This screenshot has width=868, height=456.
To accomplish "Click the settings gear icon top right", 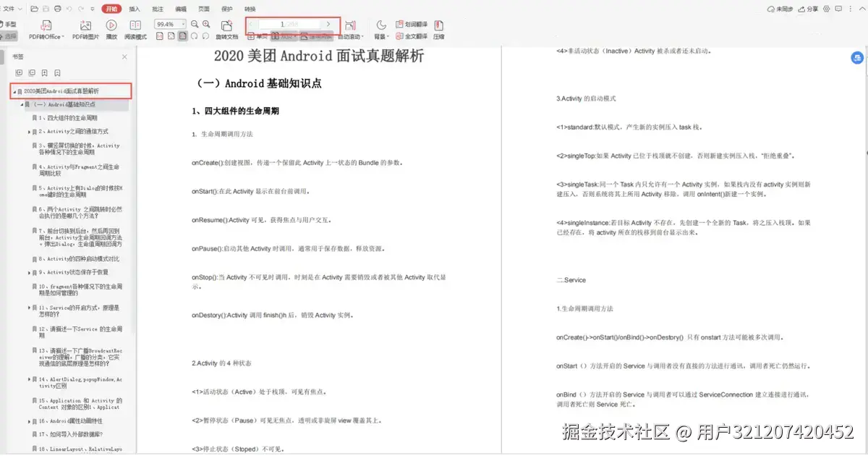I will (826, 9).
